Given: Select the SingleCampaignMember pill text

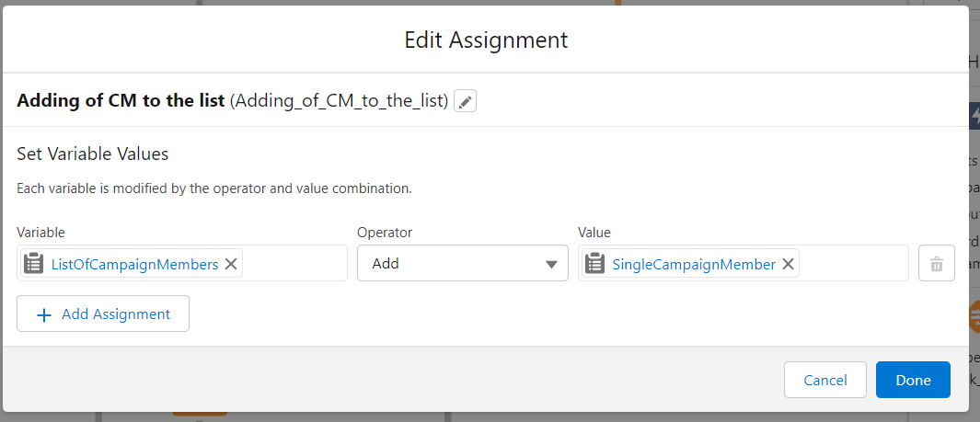Looking at the screenshot, I should coord(694,264).
